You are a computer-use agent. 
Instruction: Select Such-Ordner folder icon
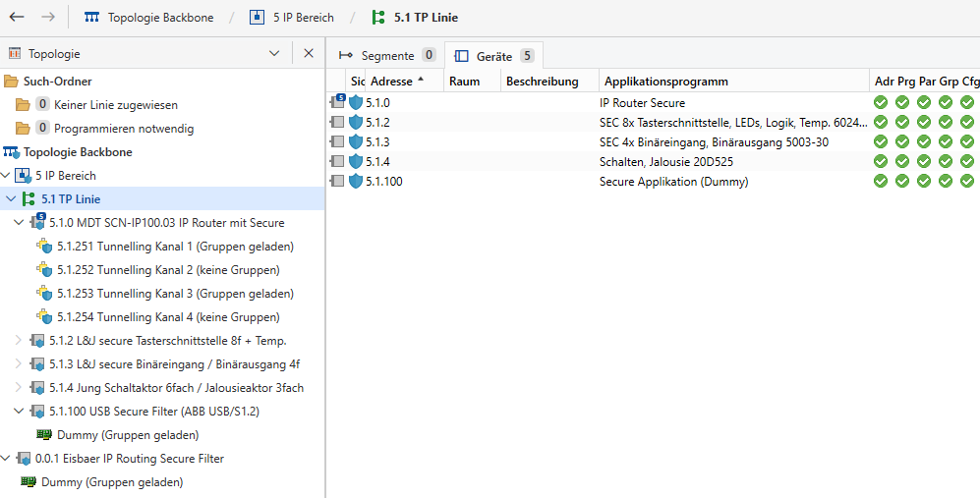coord(11,82)
